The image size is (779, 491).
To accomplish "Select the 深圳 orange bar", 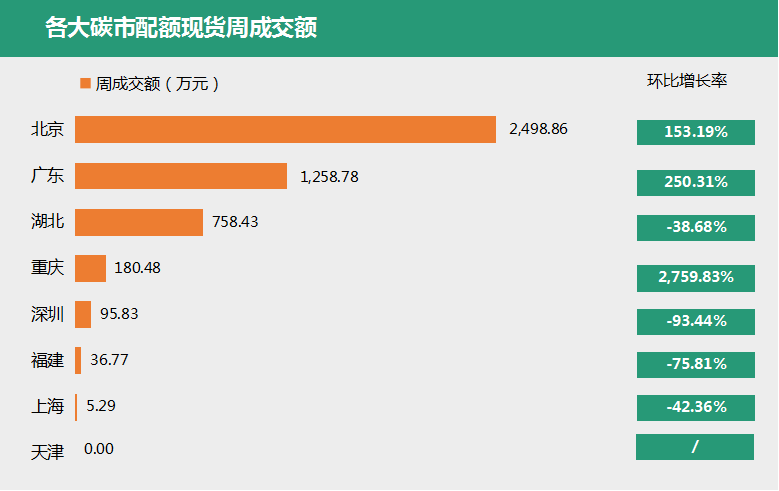I will pos(83,315).
